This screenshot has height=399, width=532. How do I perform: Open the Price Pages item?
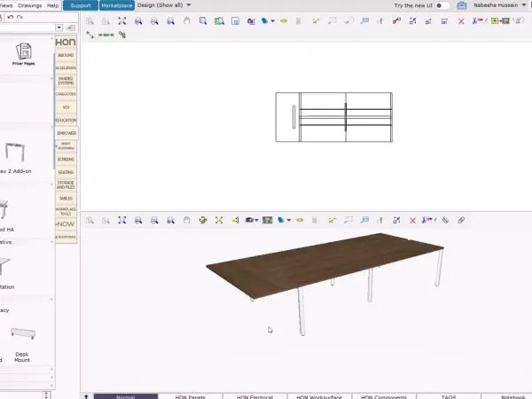pyautogui.click(x=24, y=54)
